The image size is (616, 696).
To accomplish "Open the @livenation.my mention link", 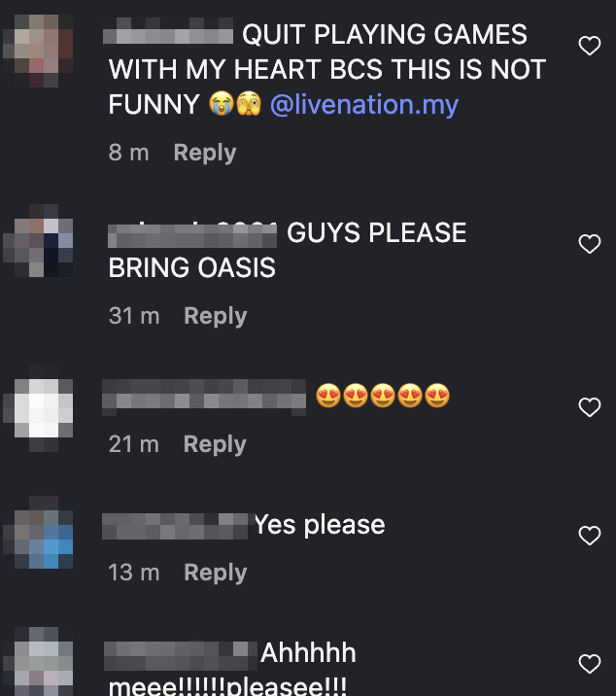I will pyautogui.click(x=364, y=105).
